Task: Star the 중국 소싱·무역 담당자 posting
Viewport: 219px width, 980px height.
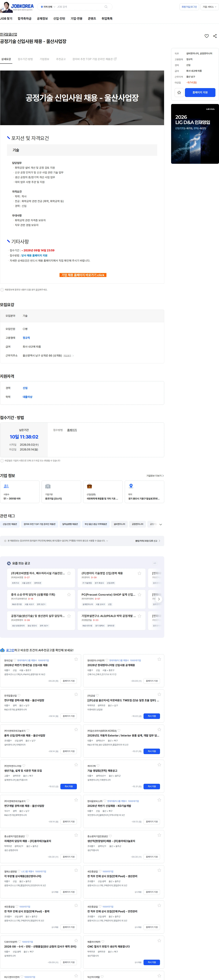Action: click(69, 595)
